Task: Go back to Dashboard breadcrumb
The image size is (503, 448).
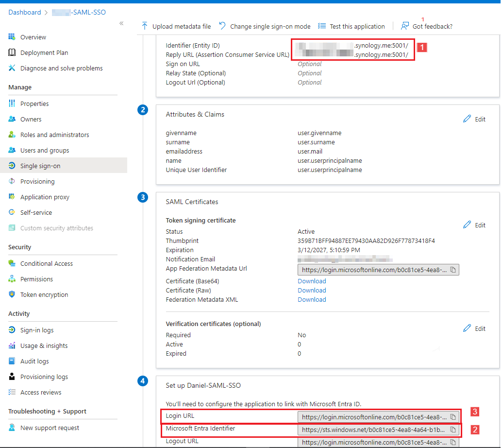Action: pyautogui.click(x=25, y=12)
